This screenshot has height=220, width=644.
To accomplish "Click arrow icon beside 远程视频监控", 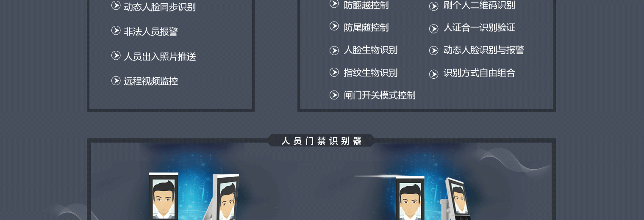I will (116, 80).
